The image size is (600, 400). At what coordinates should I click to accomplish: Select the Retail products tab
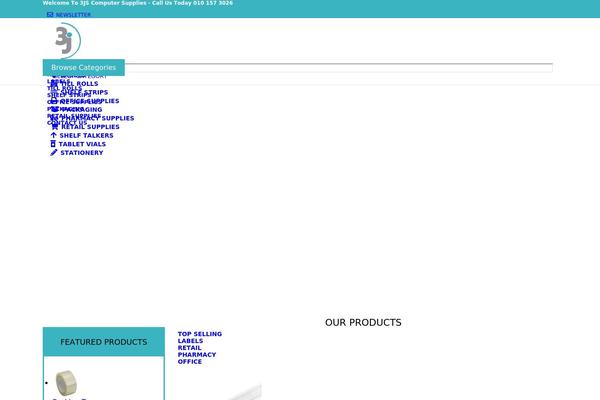click(189, 348)
